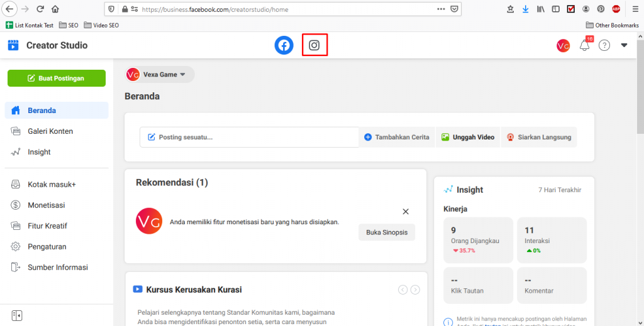Show next course using right carousel arrow
Viewport: 644px width, 326px height.
tap(415, 290)
